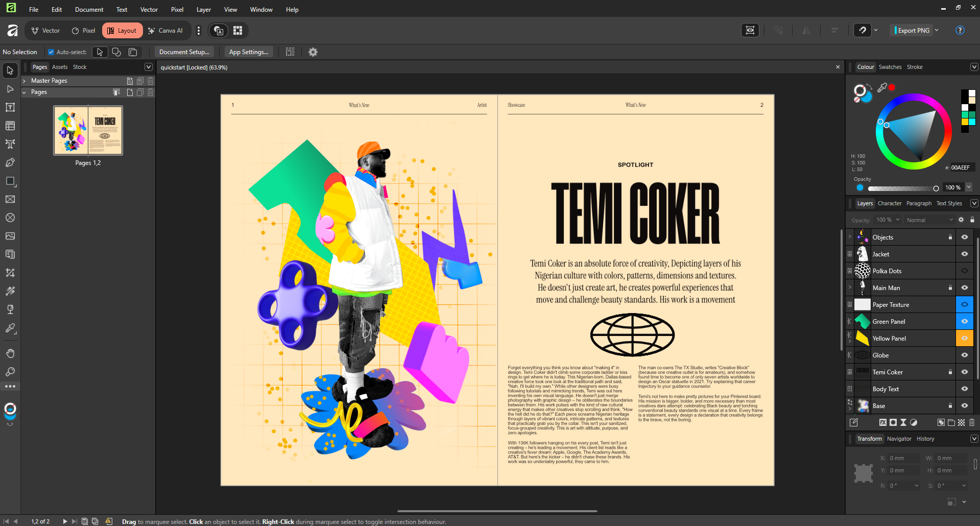This screenshot has width=980, height=526.
Task: Delete layer using the Layers trash icon
Action: coord(972,422)
